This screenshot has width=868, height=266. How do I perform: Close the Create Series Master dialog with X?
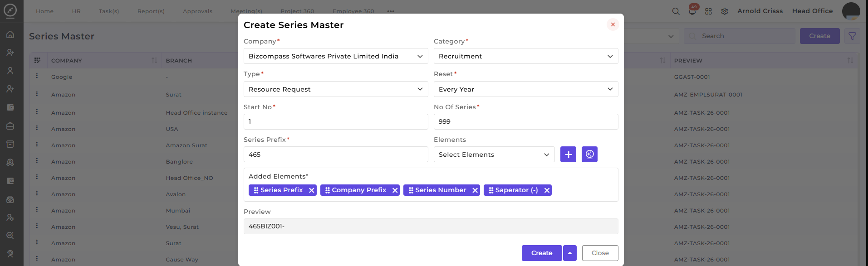[613, 24]
